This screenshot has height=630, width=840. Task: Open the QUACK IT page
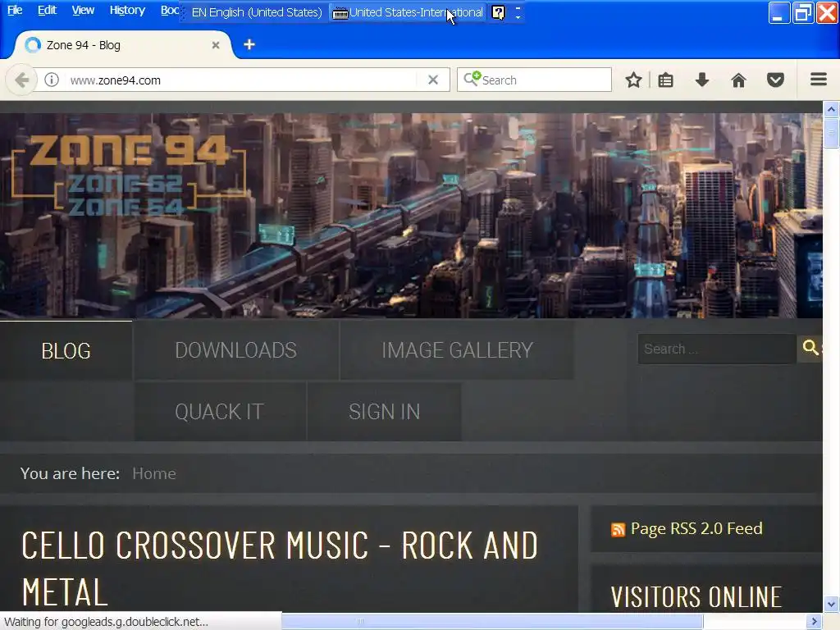(219, 412)
